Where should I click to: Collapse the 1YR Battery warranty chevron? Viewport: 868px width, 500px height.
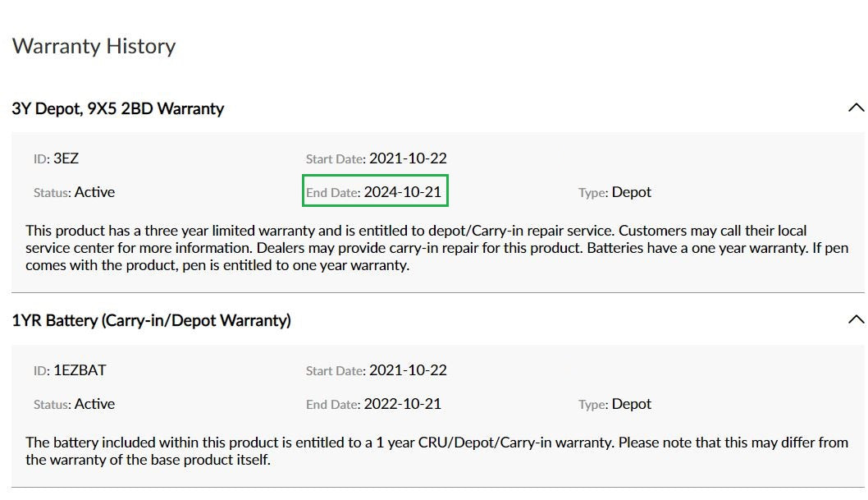(856, 319)
